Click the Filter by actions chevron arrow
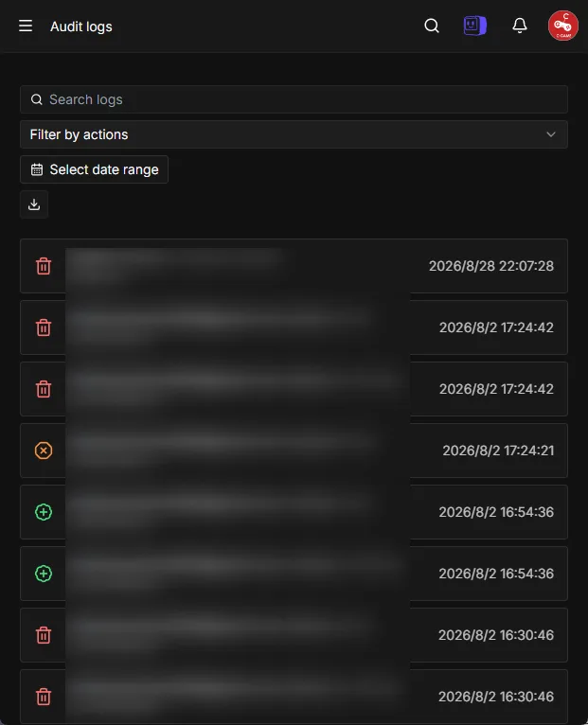Viewport: 588px width, 725px height. coord(550,134)
